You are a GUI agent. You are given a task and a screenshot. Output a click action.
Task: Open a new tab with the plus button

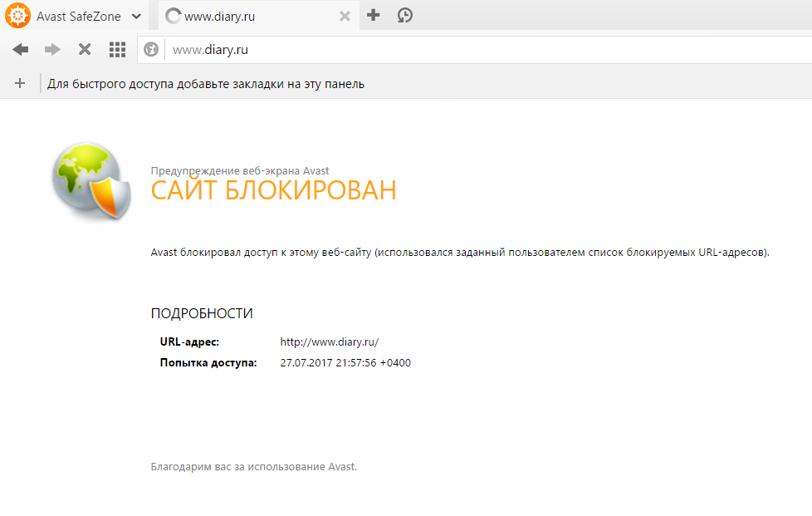tap(373, 15)
